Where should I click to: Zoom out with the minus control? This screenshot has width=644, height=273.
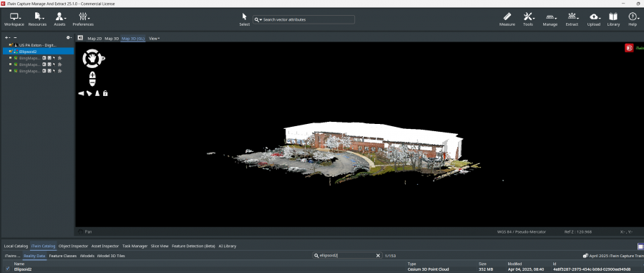(92, 82)
